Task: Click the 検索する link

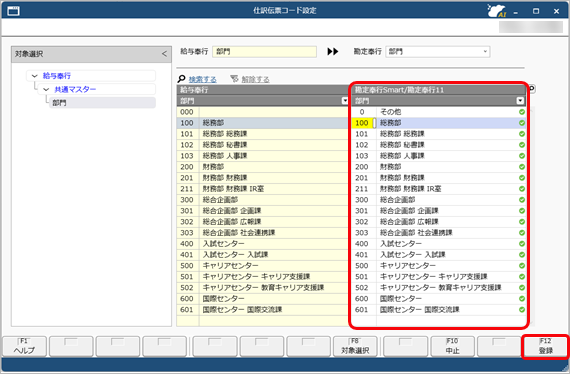Action: [x=202, y=79]
